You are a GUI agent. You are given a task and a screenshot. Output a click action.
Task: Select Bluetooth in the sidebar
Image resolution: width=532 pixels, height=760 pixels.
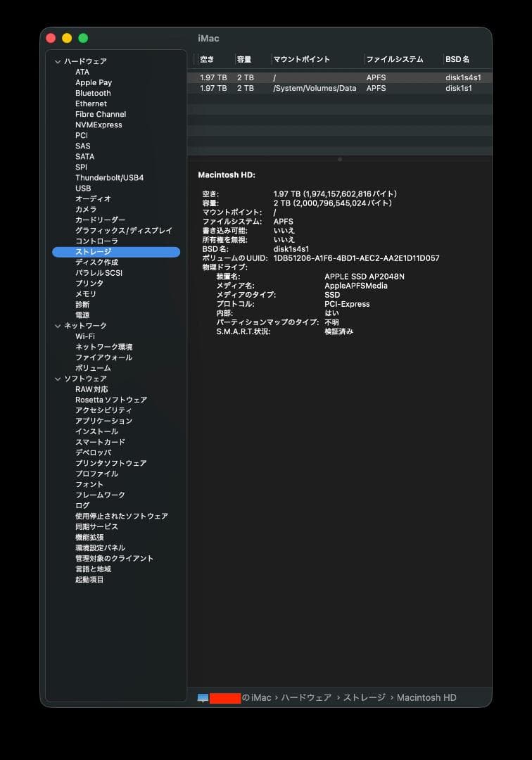pyautogui.click(x=93, y=93)
